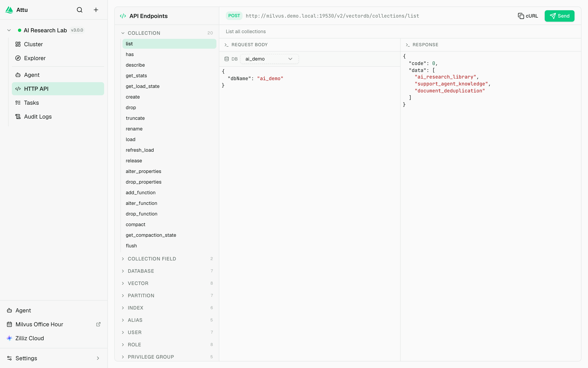Select the 'refresh_load' endpoint

pyautogui.click(x=169, y=150)
